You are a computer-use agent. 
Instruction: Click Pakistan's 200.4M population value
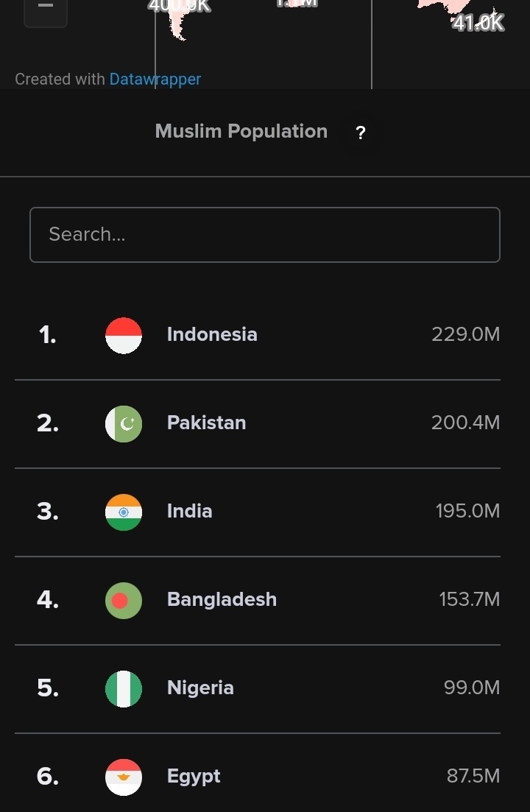point(466,423)
